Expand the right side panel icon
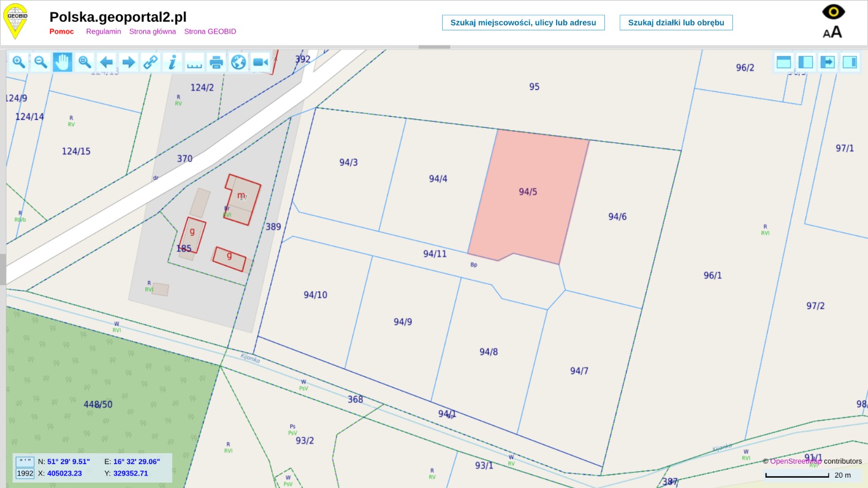Image resolution: width=868 pixels, height=488 pixels. [850, 62]
